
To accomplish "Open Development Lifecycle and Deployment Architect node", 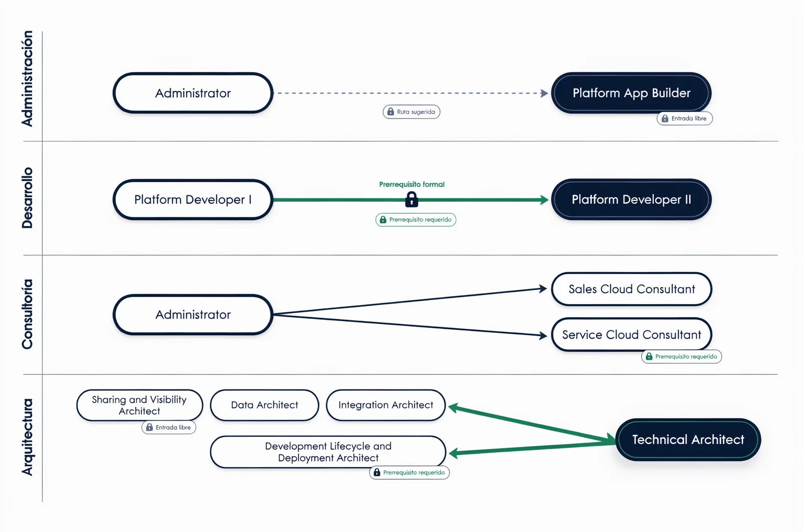I will [328, 452].
